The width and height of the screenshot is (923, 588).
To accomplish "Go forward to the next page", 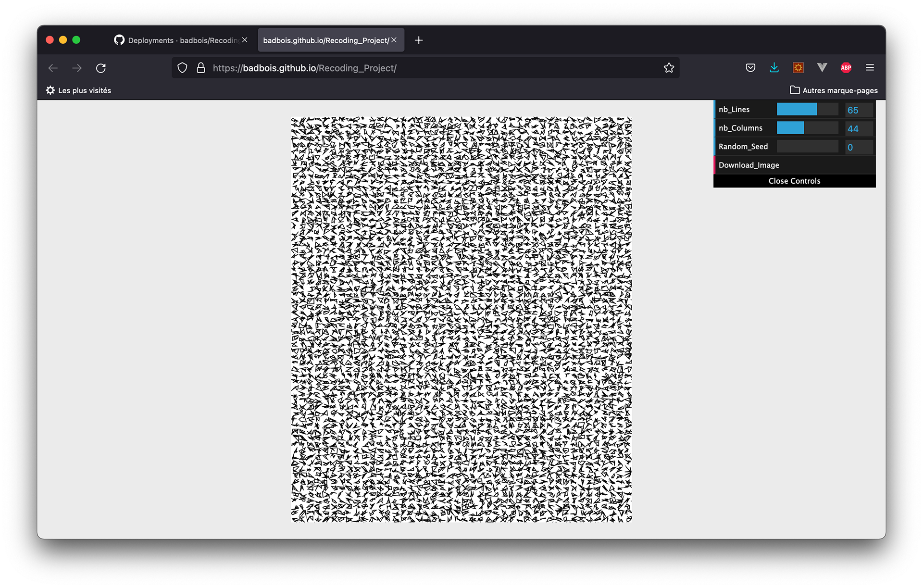I will click(x=77, y=68).
